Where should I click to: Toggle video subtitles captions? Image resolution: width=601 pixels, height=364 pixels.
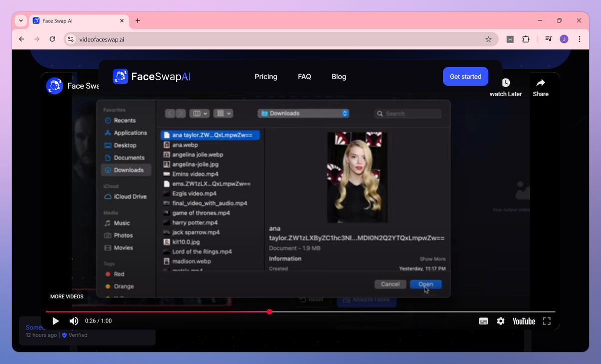[483, 321]
